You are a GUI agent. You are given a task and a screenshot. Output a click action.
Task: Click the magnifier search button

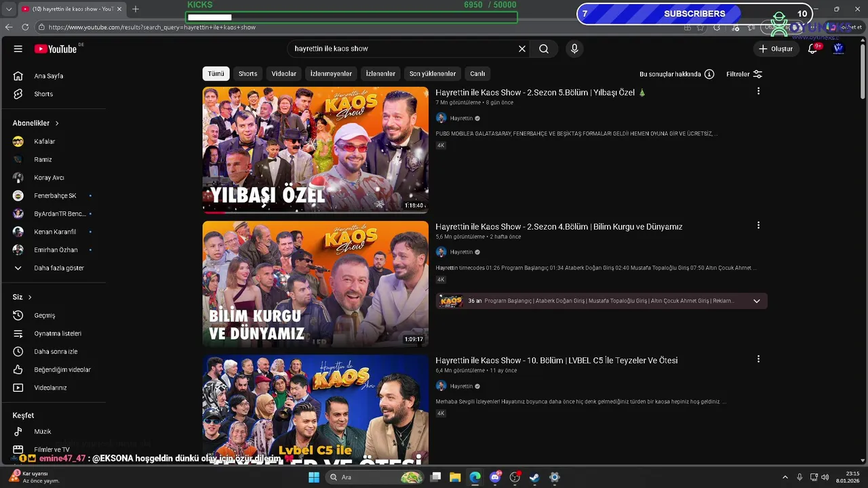click(544, 49)
